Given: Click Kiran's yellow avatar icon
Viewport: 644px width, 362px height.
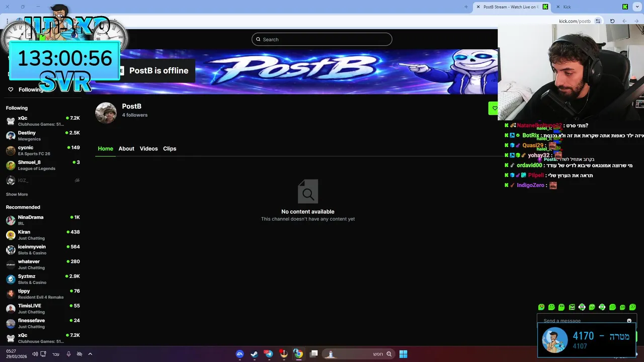Looking at the screenshot, I should pyautogui.click(x=11, y=235).
